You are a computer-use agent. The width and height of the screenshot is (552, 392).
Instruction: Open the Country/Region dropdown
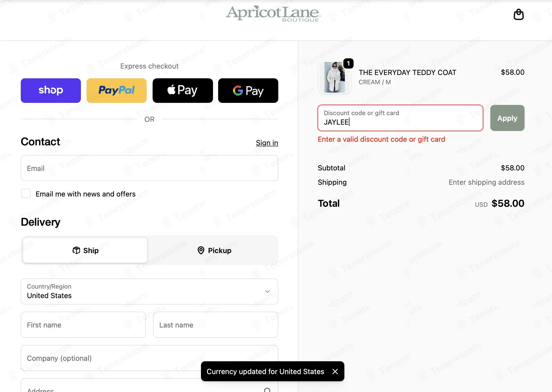point(149,291)
